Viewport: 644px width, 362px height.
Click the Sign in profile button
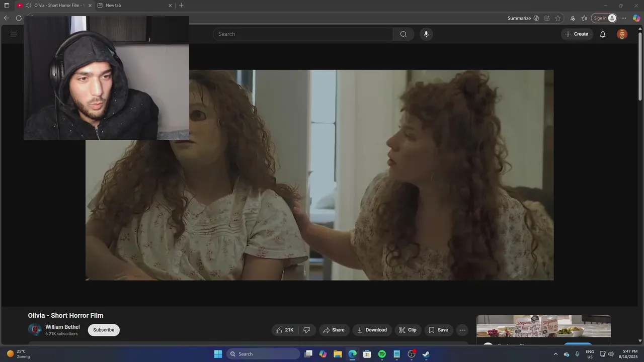(604, 18)
